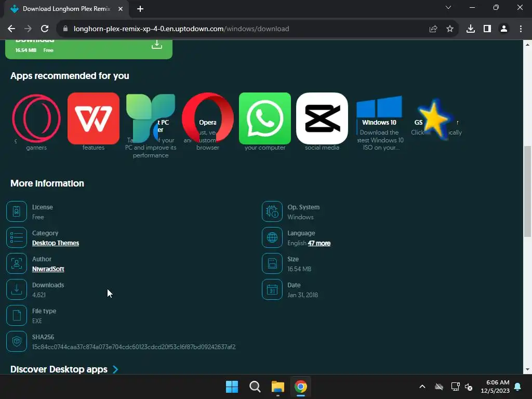Click the 4,621 downloads value
This screenshot has width=532, height=399.
click(39, 295)
